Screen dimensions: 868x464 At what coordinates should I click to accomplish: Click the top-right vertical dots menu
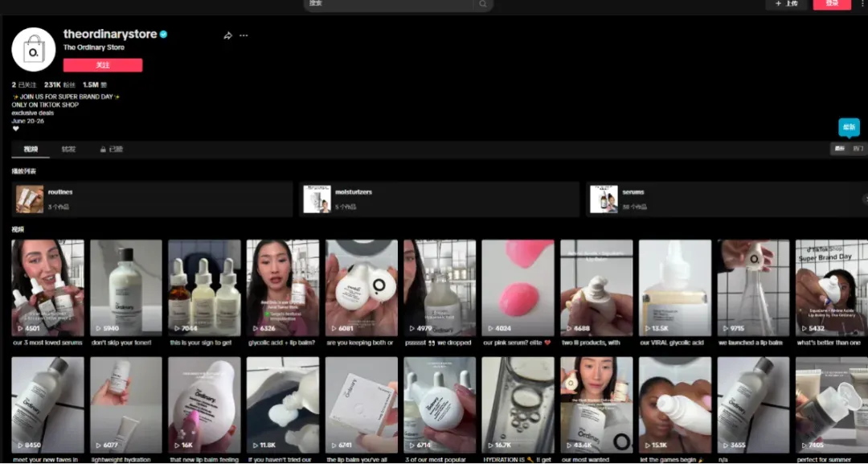(862, 3)
